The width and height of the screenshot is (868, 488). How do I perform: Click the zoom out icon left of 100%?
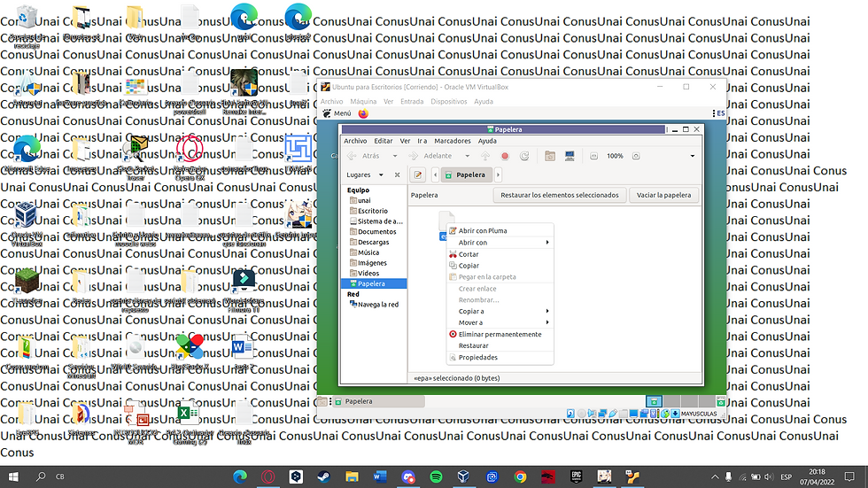click(593, 156)
